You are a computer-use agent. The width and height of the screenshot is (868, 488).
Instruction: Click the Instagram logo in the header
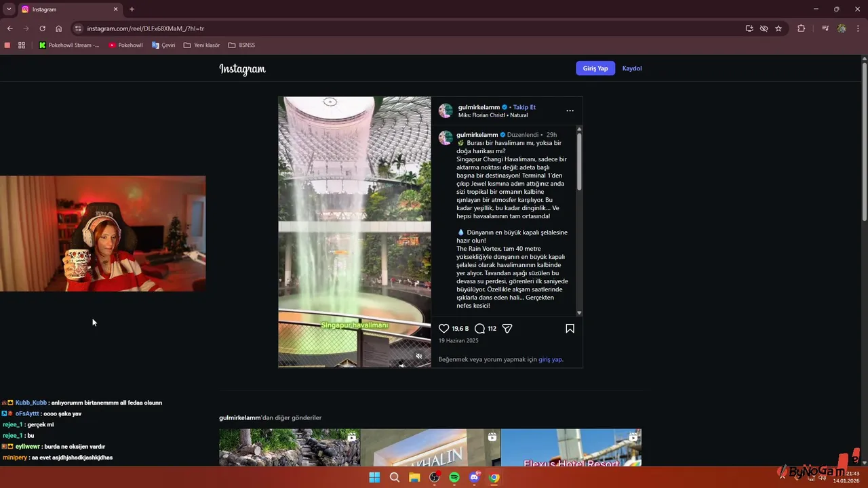click(242, 68)
